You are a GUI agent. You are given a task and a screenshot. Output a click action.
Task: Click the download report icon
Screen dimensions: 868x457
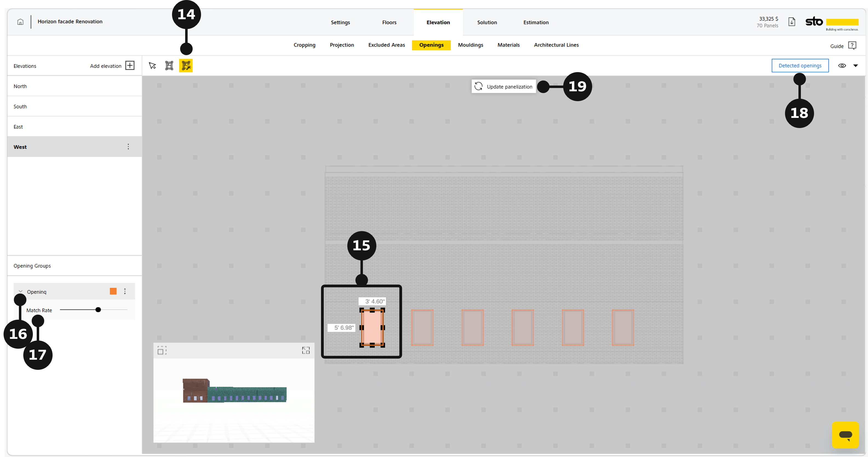point(792,22)
